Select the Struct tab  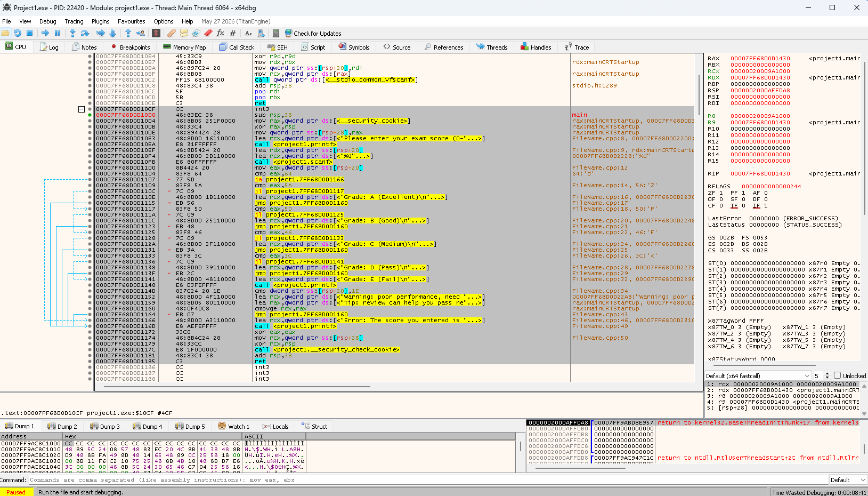(314, 426)
